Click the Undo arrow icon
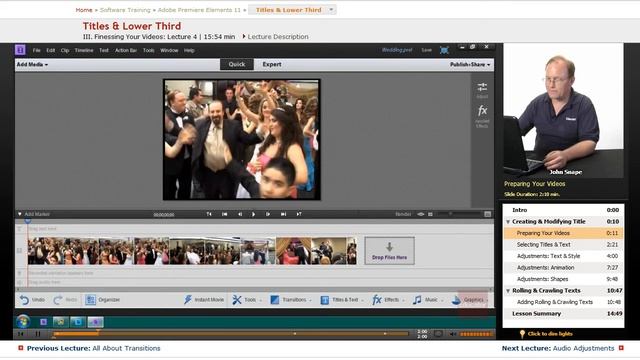640x360 pixels. 24,300
